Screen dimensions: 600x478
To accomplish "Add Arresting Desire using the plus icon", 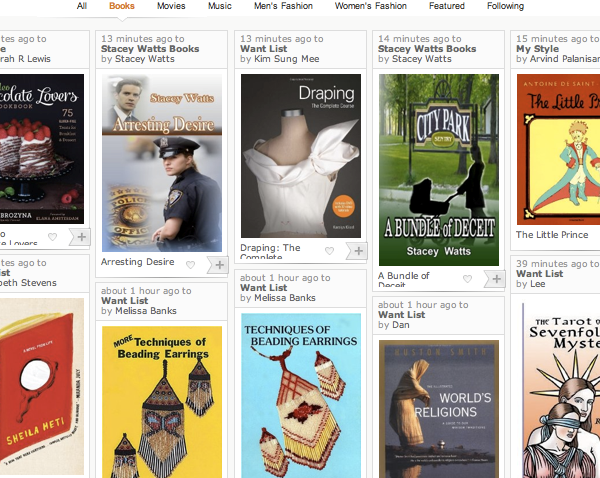I will pos(219,264).
